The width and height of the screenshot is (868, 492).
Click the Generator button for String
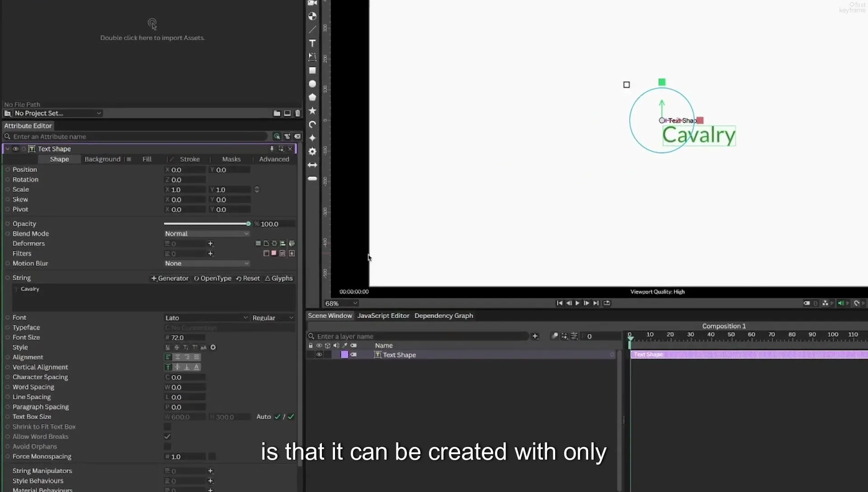pos(170,278)
